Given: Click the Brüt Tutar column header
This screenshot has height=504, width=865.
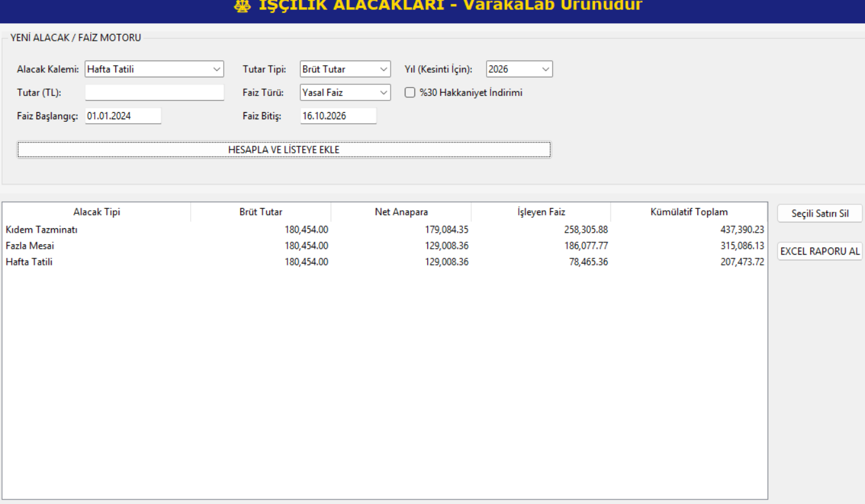Looking at the screenshot, I should point(260,212).
